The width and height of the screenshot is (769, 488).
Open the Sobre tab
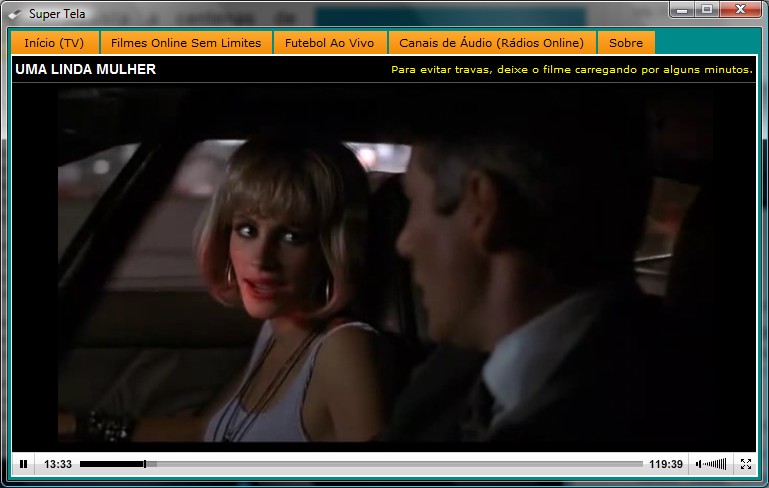click(x=626, y=43)
